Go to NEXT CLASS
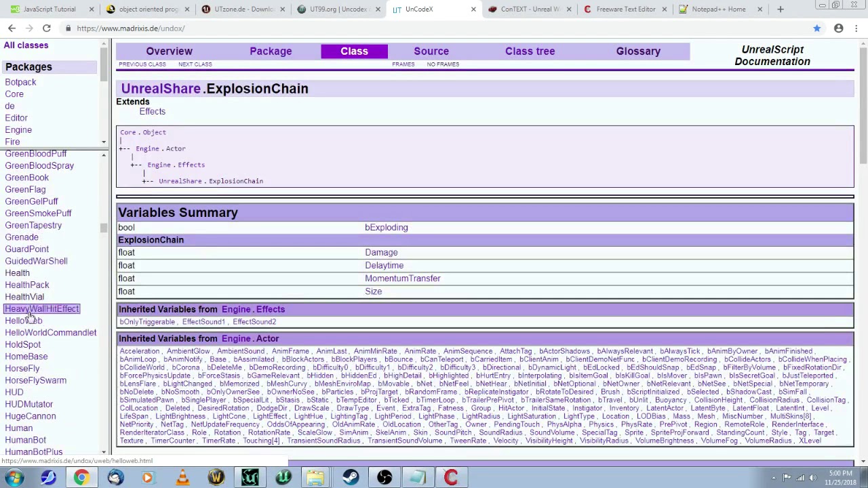This screenshot has height=488, width=868. coord(195,64)
